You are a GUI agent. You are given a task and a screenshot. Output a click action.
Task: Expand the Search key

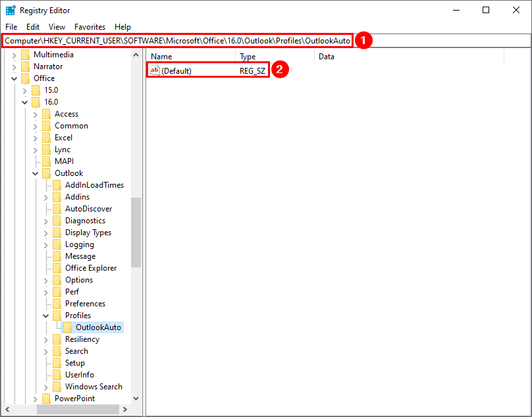click(x=46, y=352)
